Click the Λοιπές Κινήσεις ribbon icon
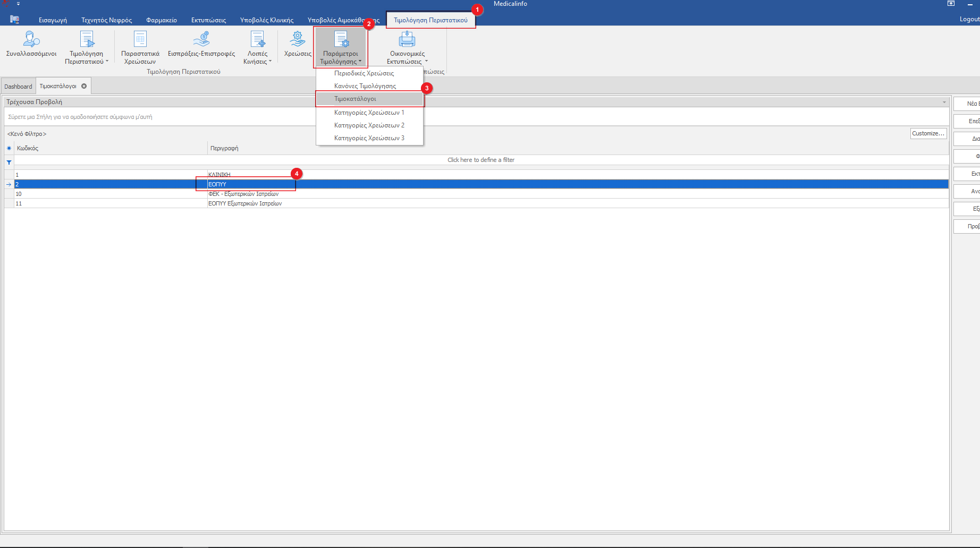 [258, 40]
